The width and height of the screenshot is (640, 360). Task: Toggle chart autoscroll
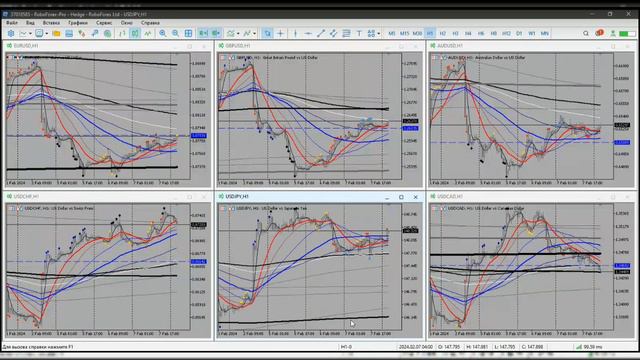click(x=203, y=33)
